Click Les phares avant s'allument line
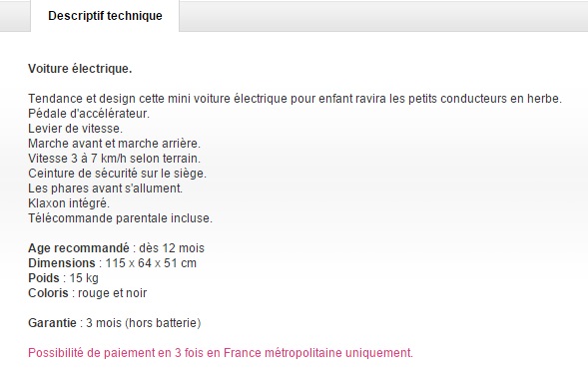588x374 pixels. pos(106,188)
